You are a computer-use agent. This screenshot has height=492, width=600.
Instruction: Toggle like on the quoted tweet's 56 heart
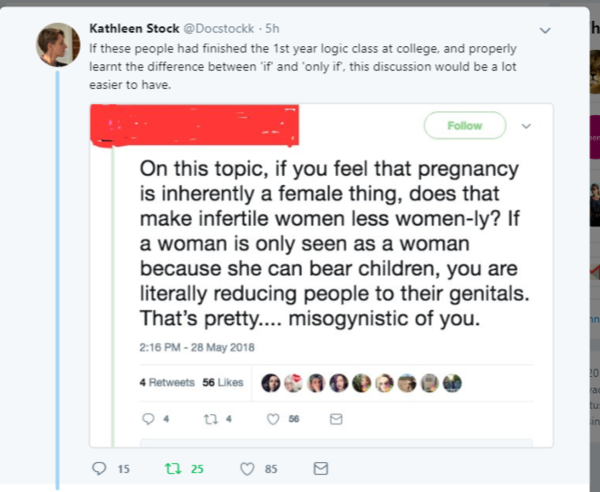coord(271,420)
